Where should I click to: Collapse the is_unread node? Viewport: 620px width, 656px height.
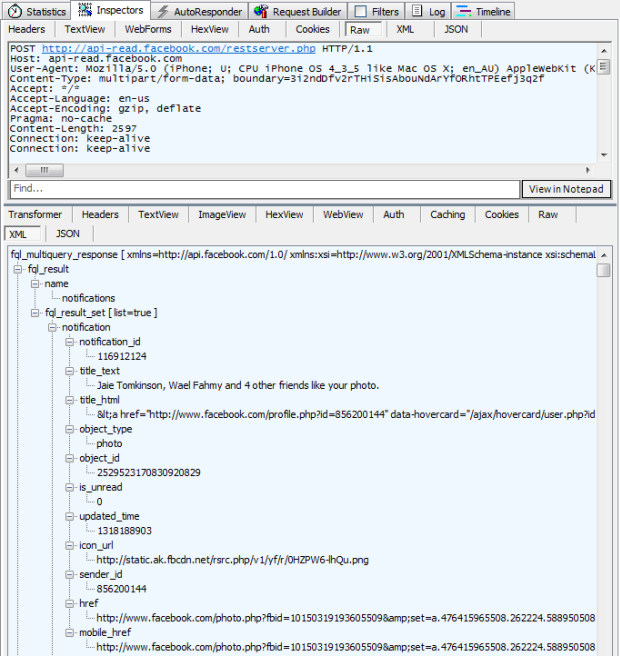(x=69, y=487)
